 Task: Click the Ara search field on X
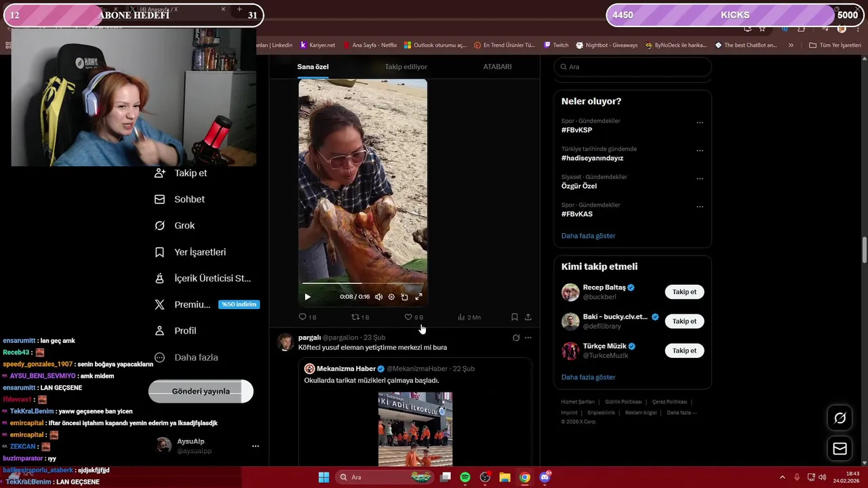(633, 67)
